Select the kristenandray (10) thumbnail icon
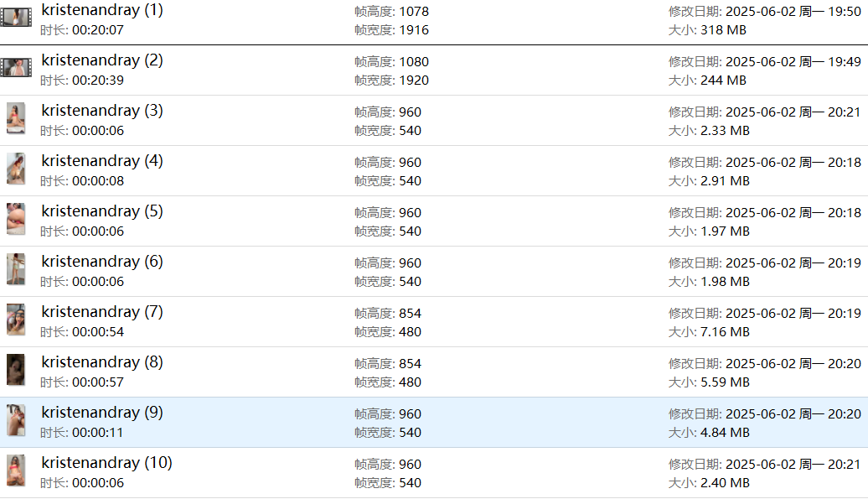This screenshot has width=868, height=499. (16, 470)
